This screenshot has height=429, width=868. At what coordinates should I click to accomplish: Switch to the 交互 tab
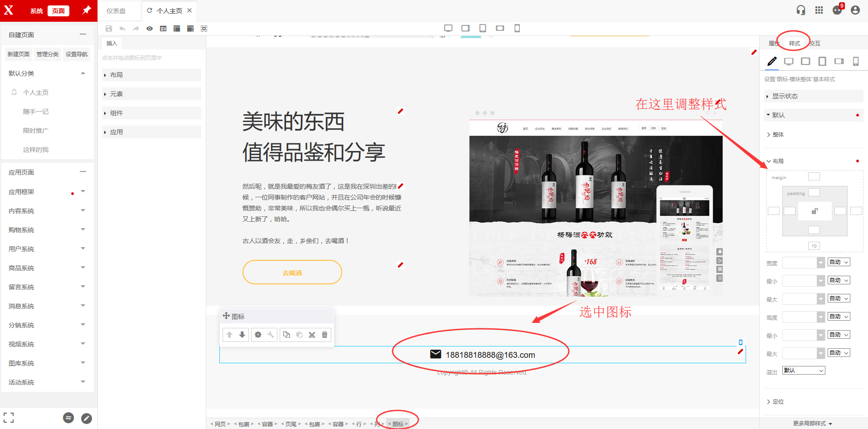[815, 44]
